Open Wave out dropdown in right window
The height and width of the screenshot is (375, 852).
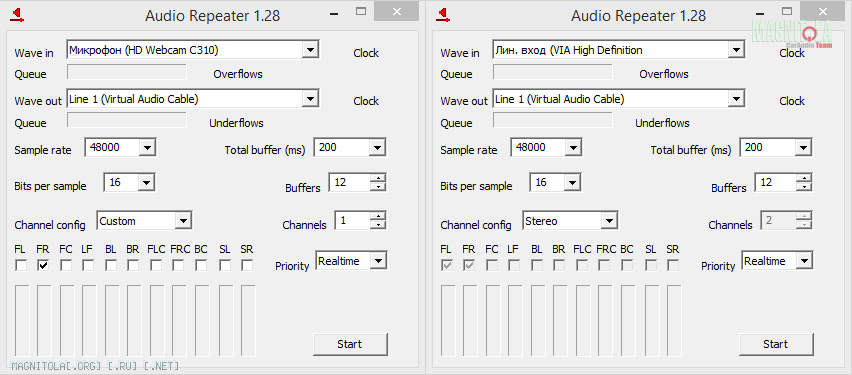(x=736, y=99)
